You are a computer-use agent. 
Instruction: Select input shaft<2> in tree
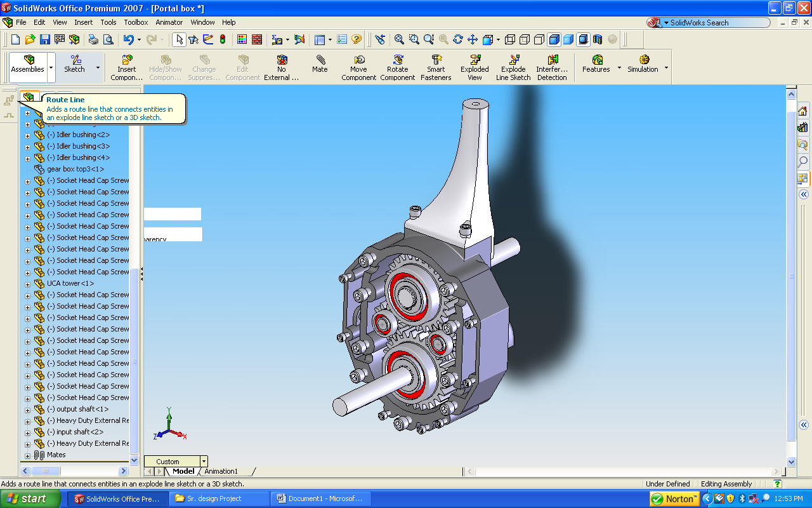click(75, 432)
